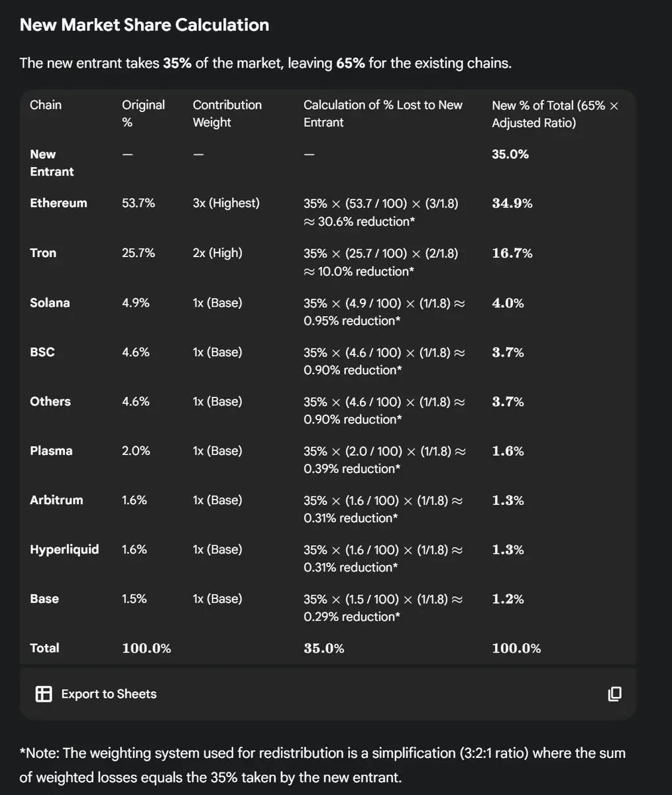Select the Hyperliquid row label

click(x=64, y=549)
